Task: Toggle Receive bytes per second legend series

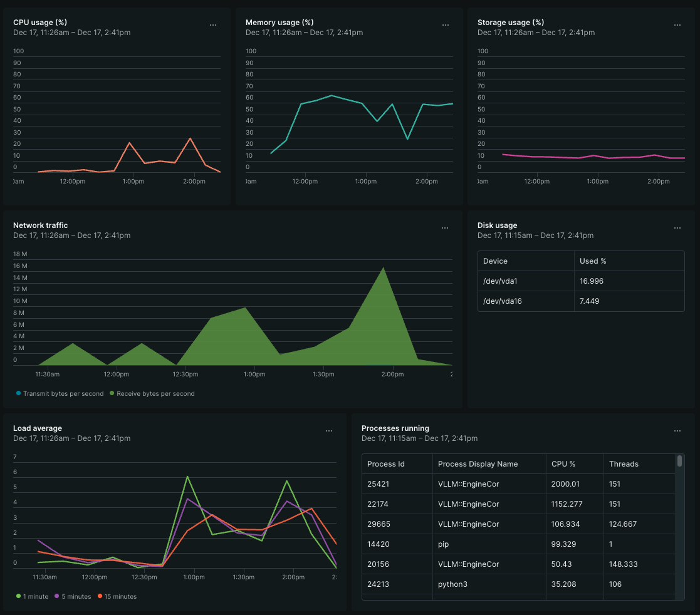Action: click(152, 394)
